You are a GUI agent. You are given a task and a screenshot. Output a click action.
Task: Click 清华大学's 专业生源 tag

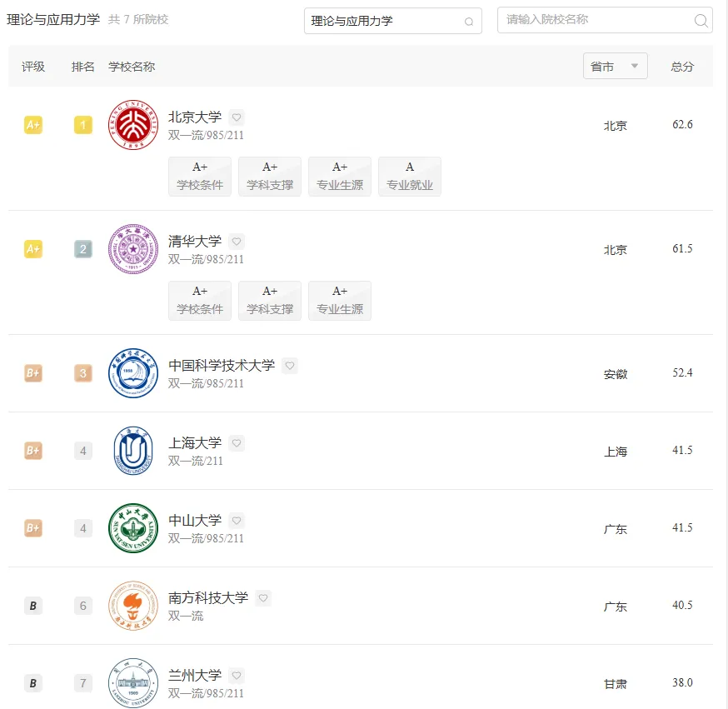(339, 301)
